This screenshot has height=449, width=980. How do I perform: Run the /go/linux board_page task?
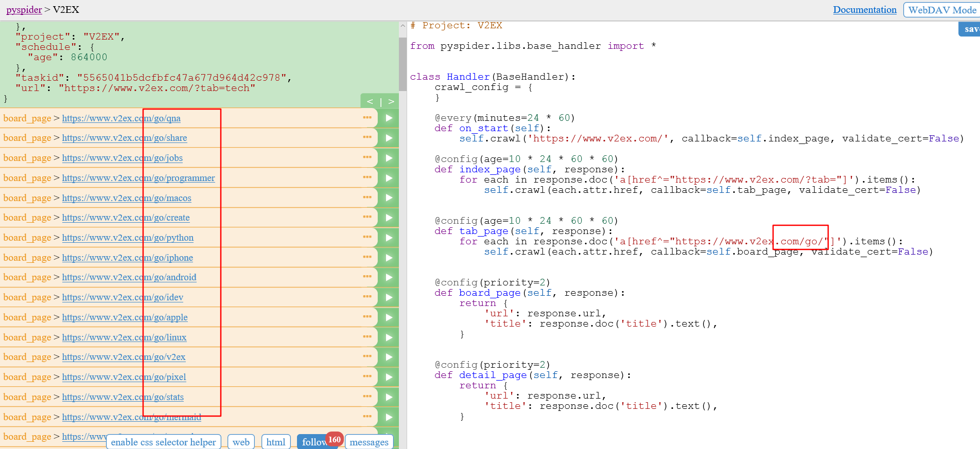click(389, 337)
